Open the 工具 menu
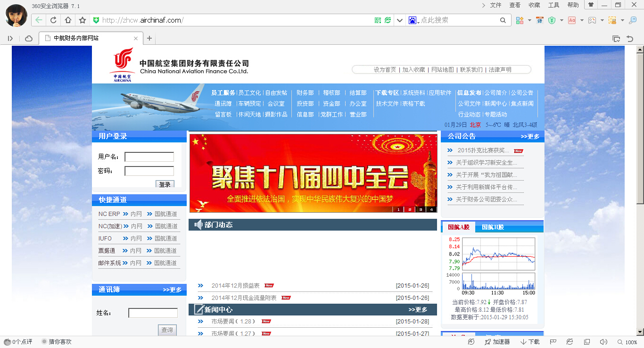 pos(553,5)
